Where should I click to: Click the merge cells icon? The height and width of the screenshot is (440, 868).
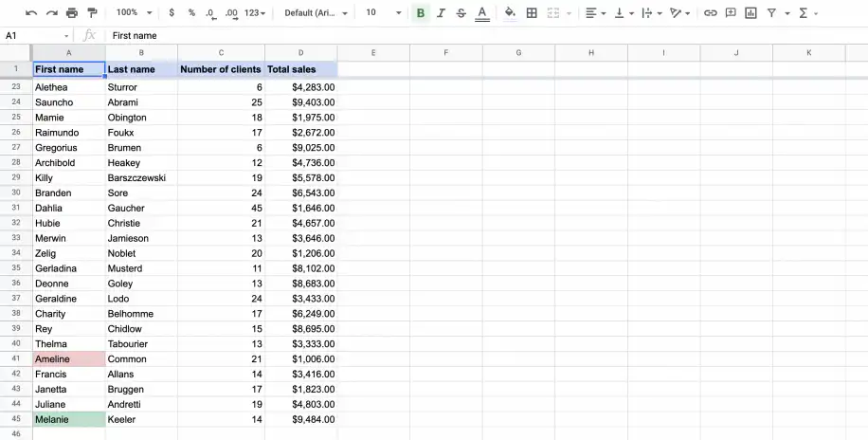[x=552, y=12]
